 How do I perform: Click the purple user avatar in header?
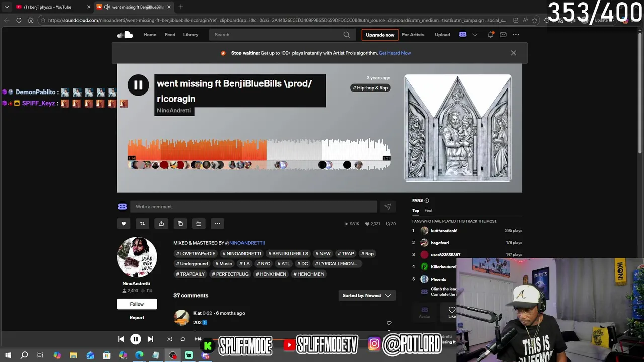coord(463,35)
